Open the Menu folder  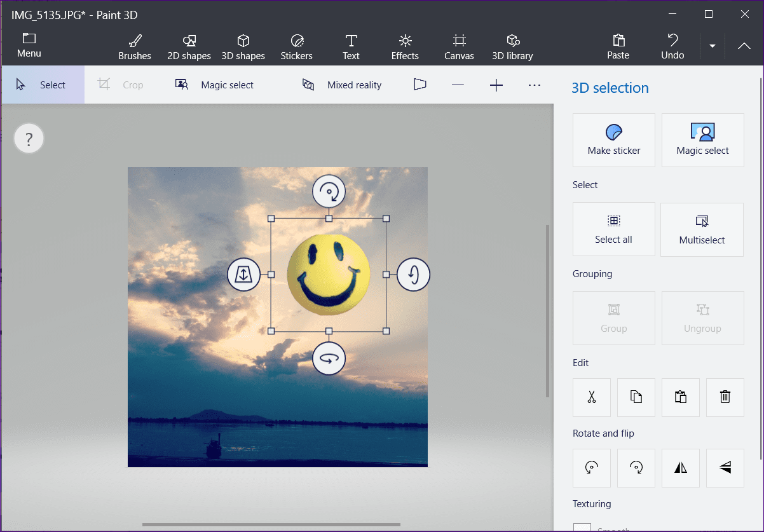tap(29, 46)
